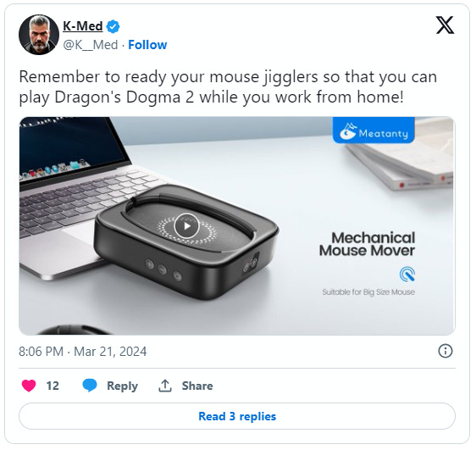The width and height of the screenshot is (476, 450).
Task: Click the blue verified badge
Action: tap(113, 27)
